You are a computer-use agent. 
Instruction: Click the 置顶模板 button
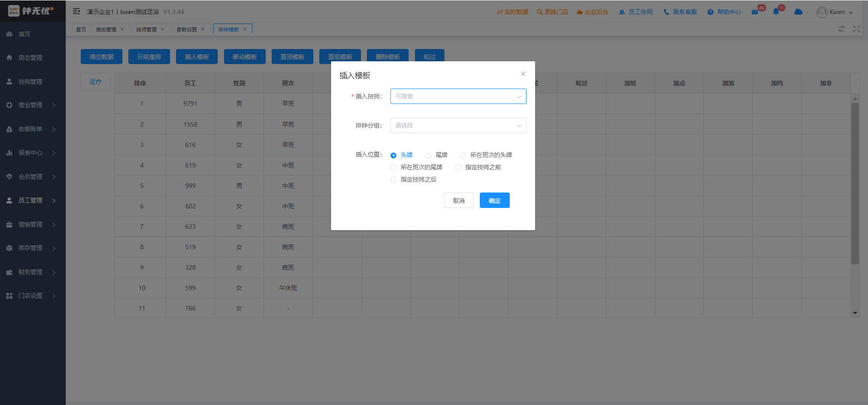(293, 57)
